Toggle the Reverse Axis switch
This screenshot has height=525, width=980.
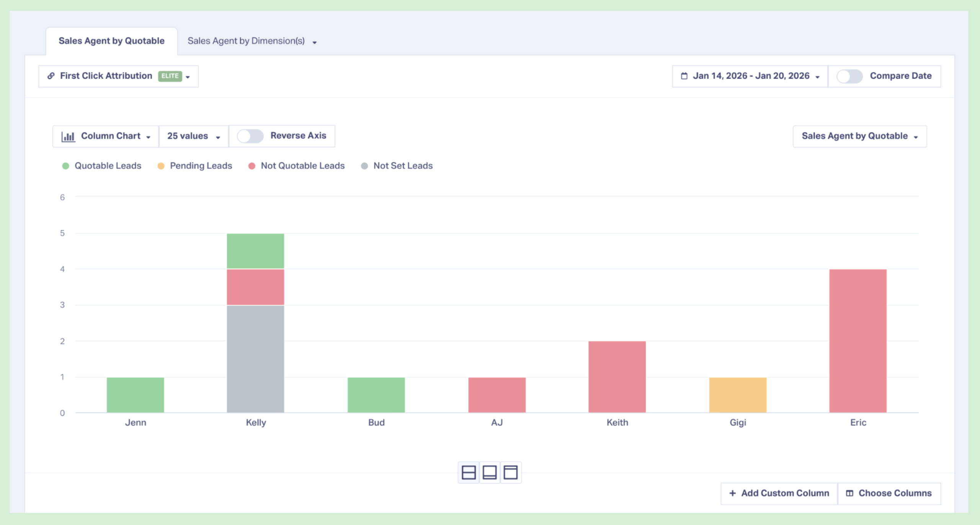[x=250, y=136]
